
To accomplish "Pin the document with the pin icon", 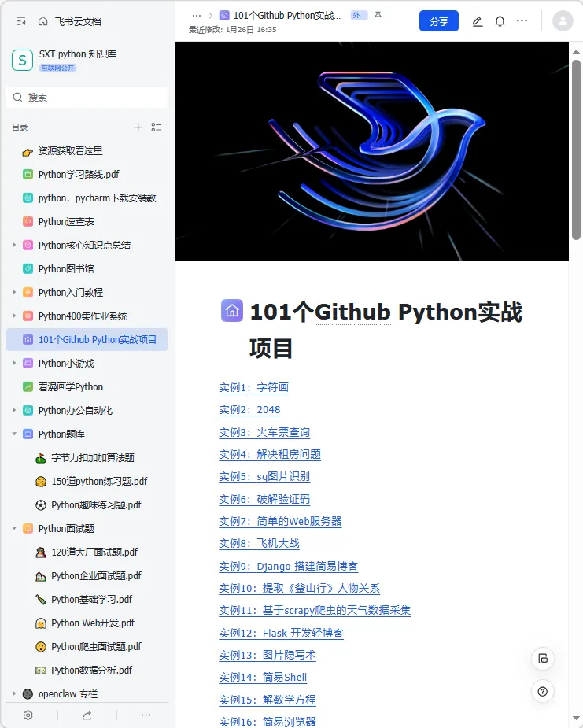I will pyautogui.click(x=378, y=15).
